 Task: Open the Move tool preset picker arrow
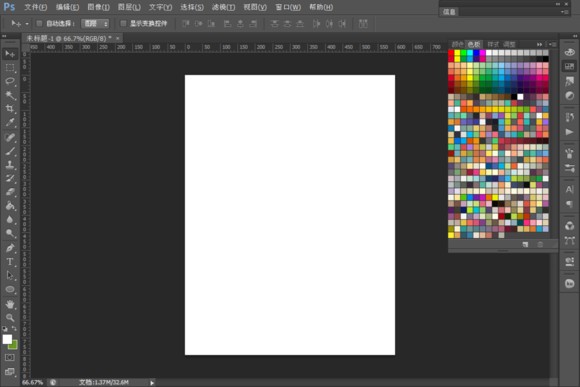tap(27, 24)
